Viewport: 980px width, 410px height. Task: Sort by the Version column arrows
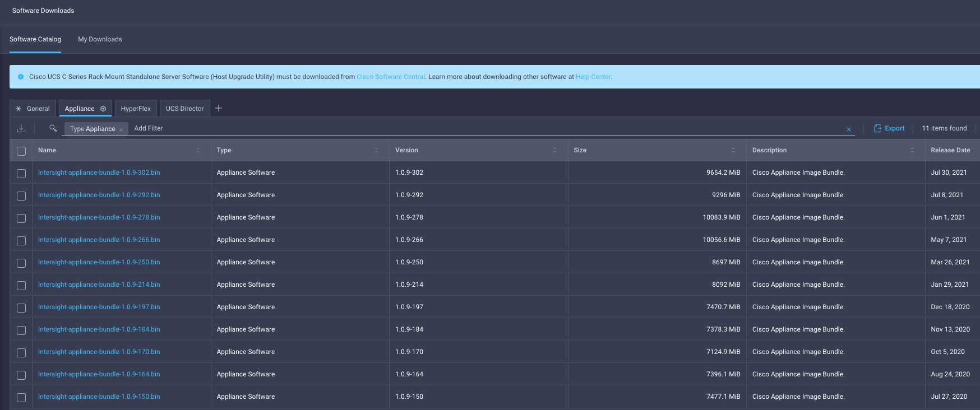[x=555, y=150]
